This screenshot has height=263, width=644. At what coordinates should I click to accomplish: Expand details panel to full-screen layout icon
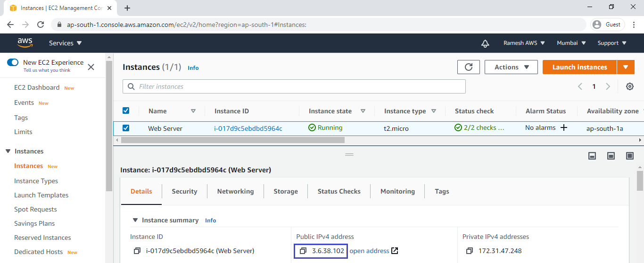[630, 156]
